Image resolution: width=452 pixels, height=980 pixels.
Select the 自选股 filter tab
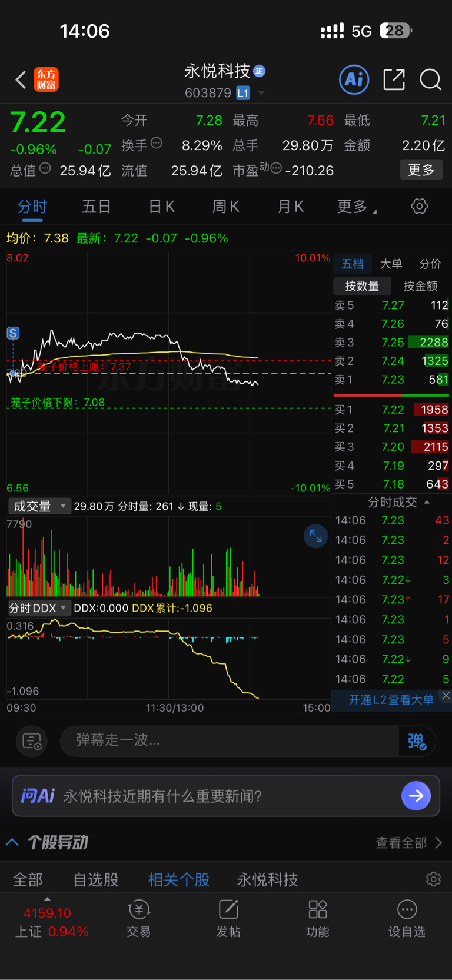96,880
